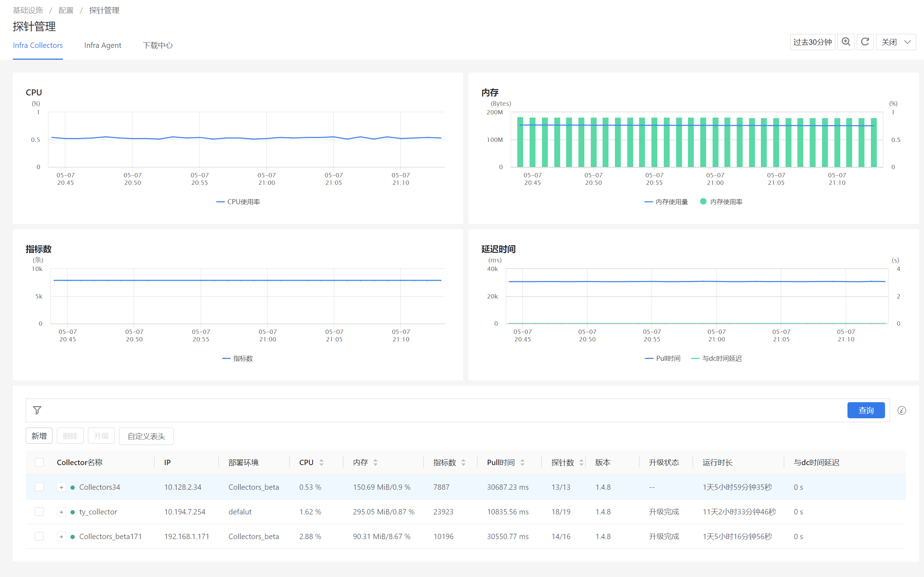The image size is (924, 577).
Task: Sort by 指标数 column arrows
Action: coord(463,463)
